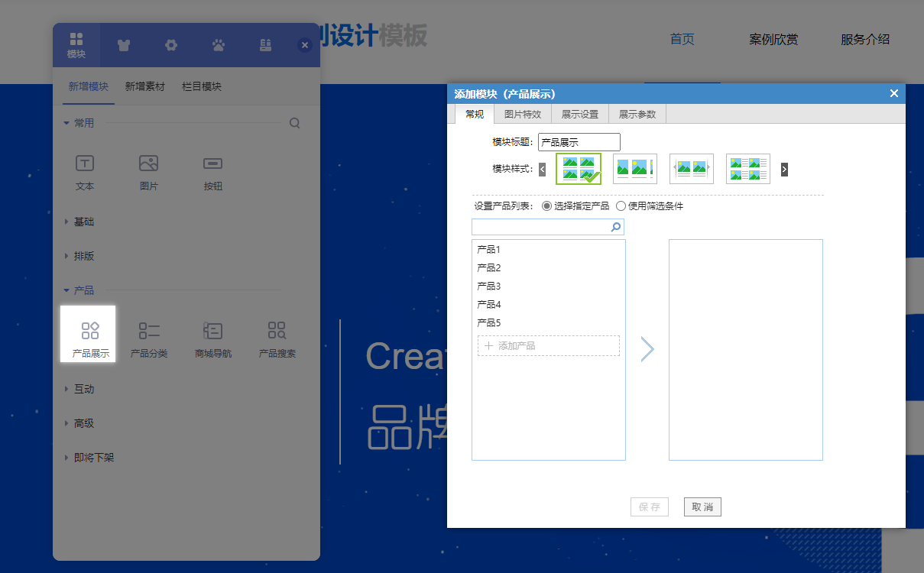Open the 产品搜索 product search module
The width and height of the screenshot is (924, 573).
pyautogui.click(x=277, y=334)
